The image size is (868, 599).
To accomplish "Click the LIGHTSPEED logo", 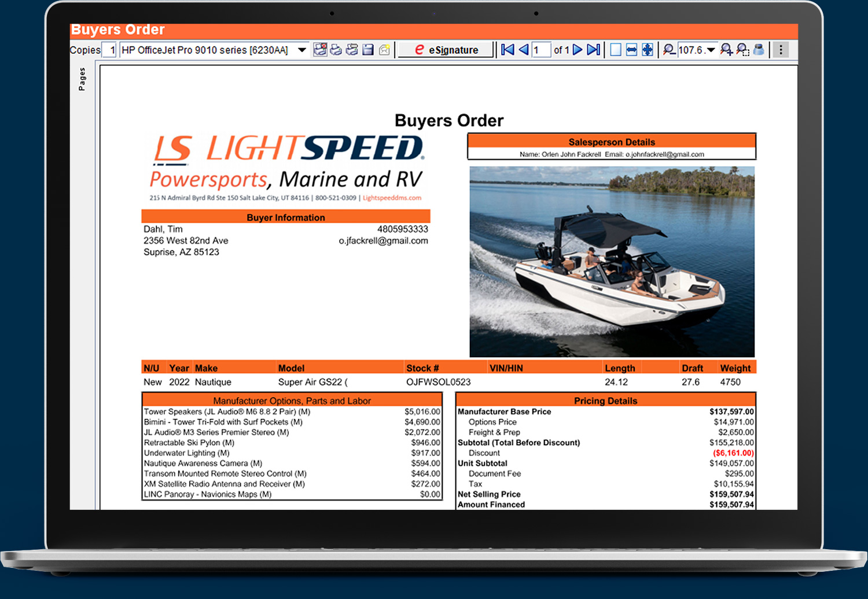I will [x=288, y=149].
